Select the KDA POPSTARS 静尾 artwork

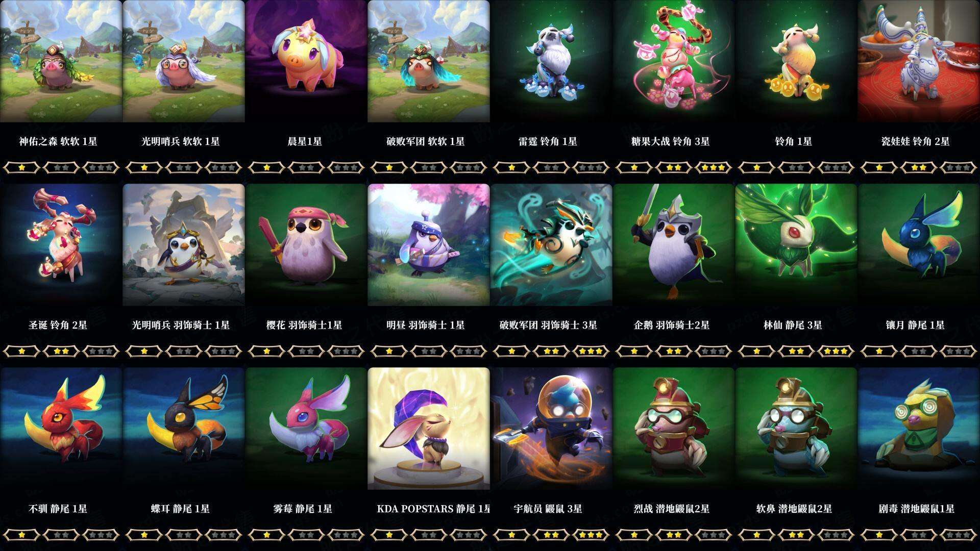click(429, 429)
